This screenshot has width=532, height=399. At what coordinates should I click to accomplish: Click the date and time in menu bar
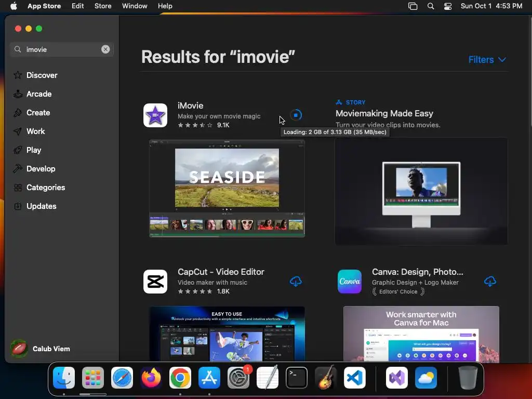(491, 6)
